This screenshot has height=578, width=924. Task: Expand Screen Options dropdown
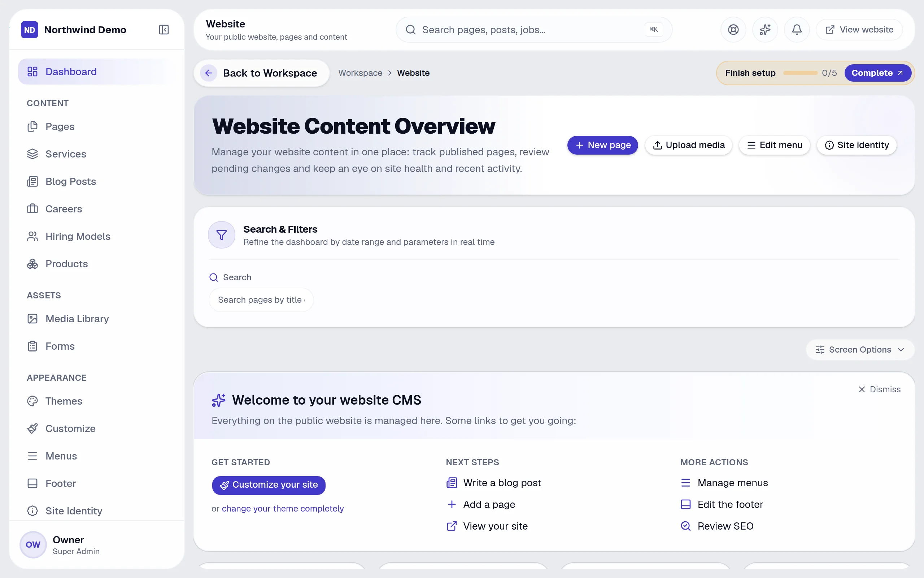tap(860, 350)
